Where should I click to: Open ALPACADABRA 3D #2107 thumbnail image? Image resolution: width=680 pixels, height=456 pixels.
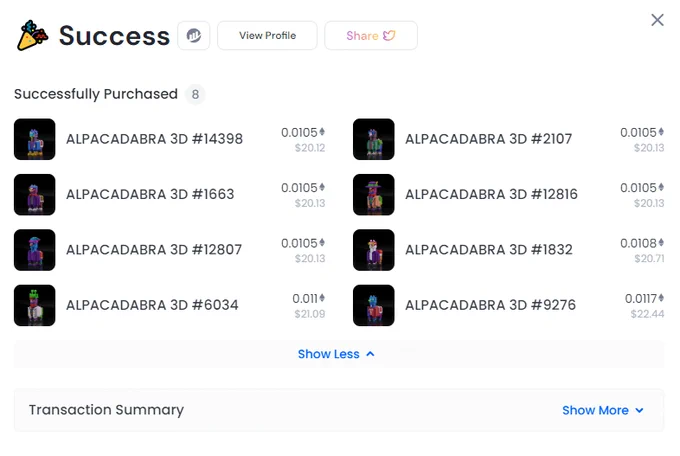(374, 139)
